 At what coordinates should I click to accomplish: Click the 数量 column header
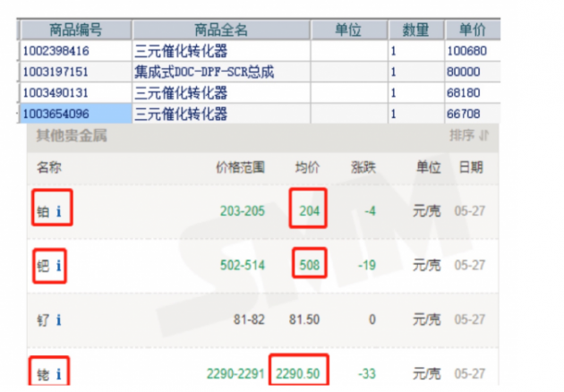click(x=415, y=30)
